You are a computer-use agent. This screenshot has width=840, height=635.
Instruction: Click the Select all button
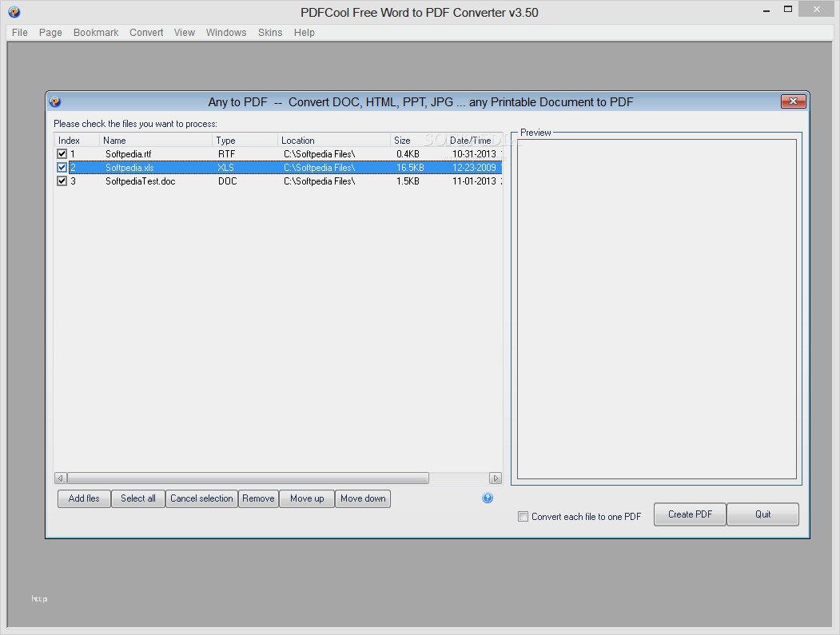[x=138, y=498]
